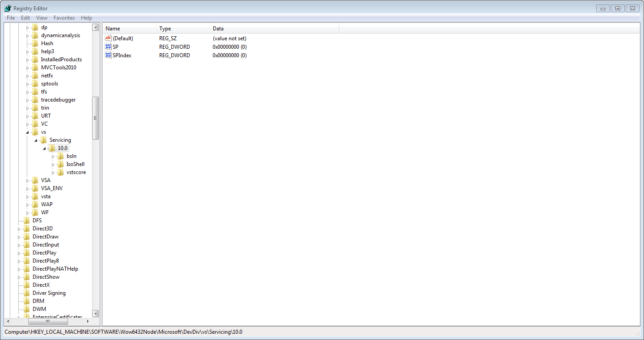The height and width of the screenshot is (340, 644).
Task: Click the folder icon beside DirectX
Action: point(26,285)
